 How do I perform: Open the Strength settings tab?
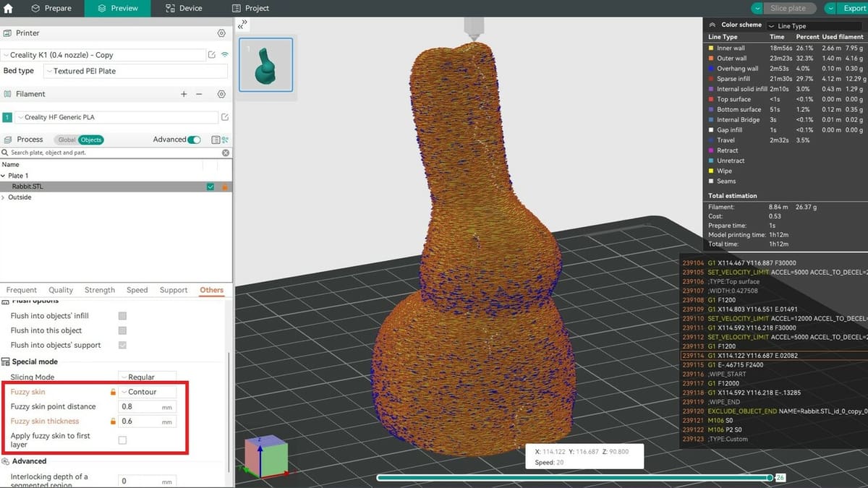tap(100, 290)
